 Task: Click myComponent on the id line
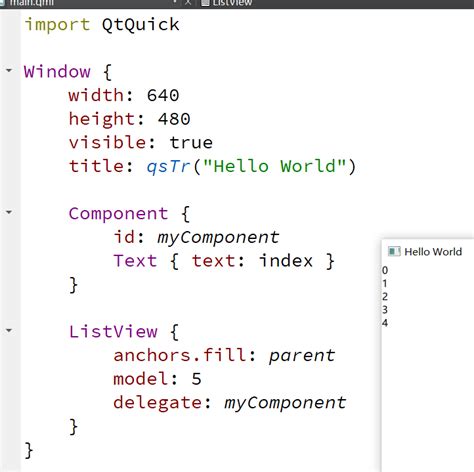click(x=218, y=238)
